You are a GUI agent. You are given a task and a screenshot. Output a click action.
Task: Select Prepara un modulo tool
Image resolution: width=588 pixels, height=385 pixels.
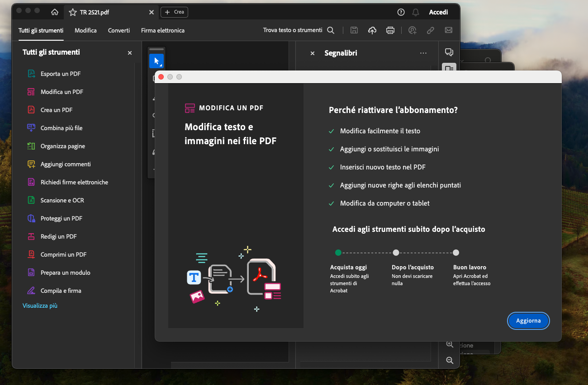(x=66, y=272)
